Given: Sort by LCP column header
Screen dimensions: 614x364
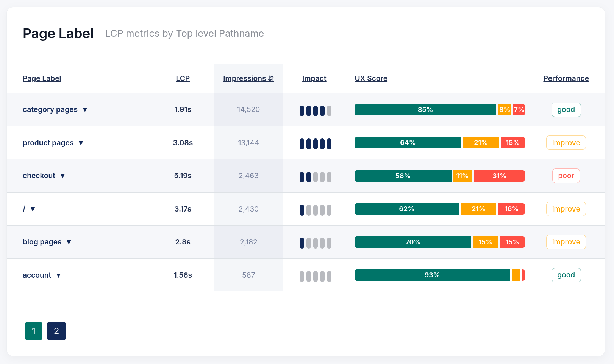Looking at the screenshot, I should (183, 78).
